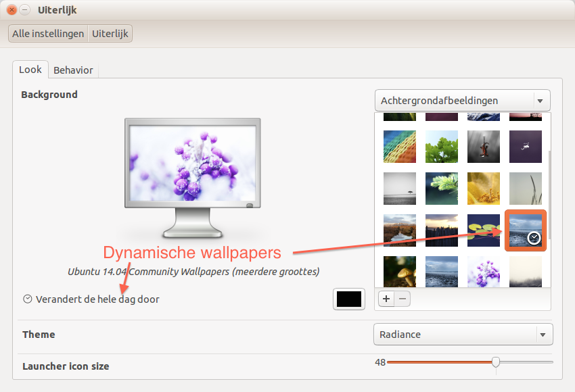Select the Look tab
575x392 pixels.
pos(30,70)
